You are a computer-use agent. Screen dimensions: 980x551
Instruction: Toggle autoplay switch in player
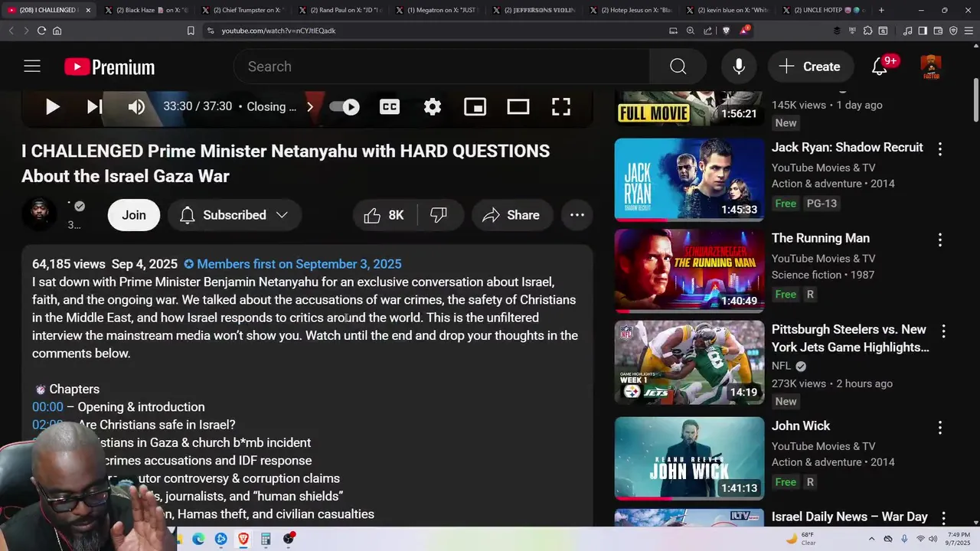click(345, 107)
